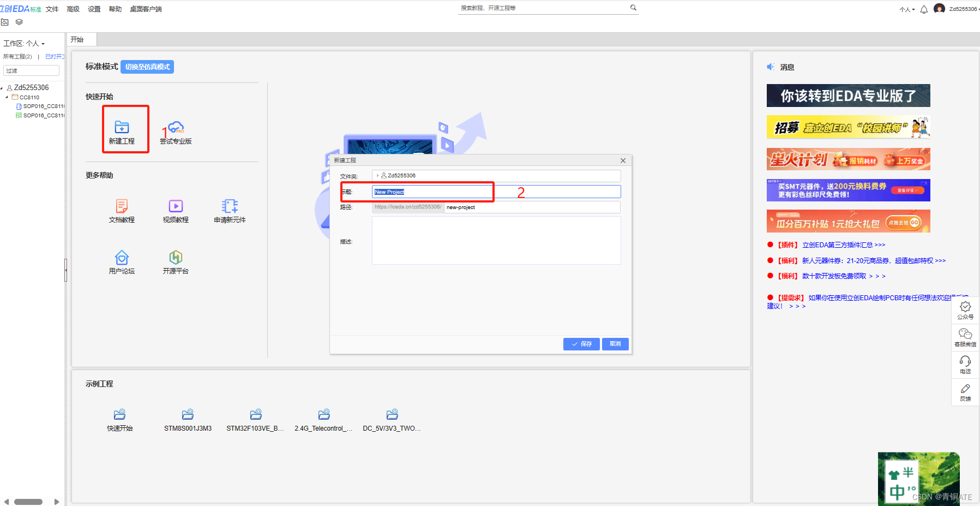Click the 消息 speaker icon
Image resolution: width=980 pixels, height=506 pixels.
[771, 67]
